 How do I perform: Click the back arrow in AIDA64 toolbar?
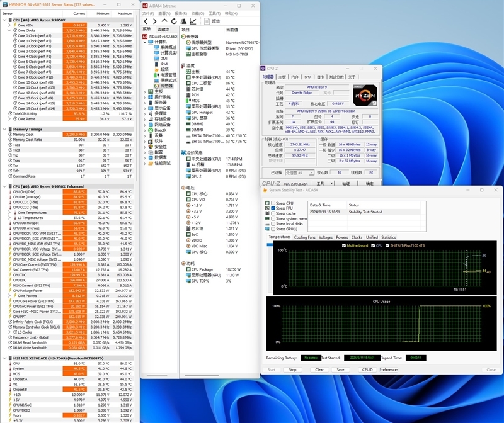pyautogui.click(x=146, y=21)
